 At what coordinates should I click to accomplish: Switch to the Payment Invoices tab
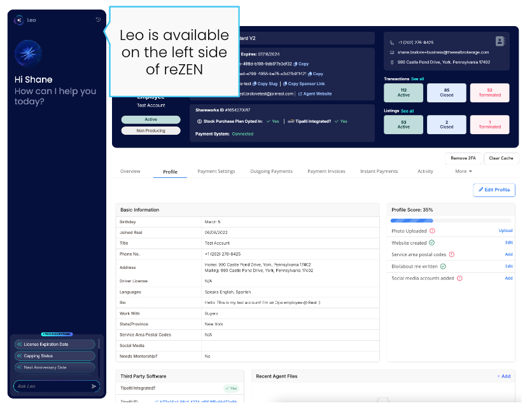click(x=326, y=171)
